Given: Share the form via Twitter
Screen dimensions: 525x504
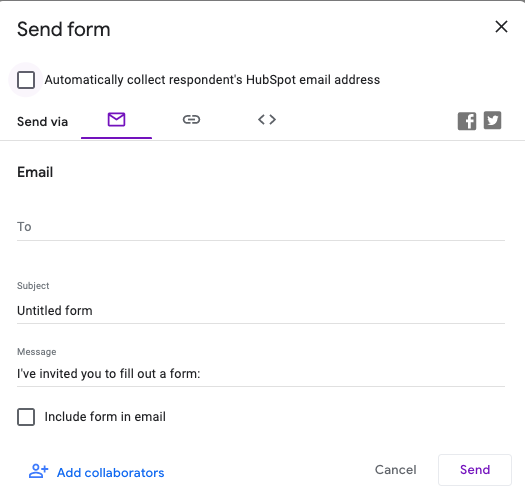Looking at the screenshot, I should 493,120.
